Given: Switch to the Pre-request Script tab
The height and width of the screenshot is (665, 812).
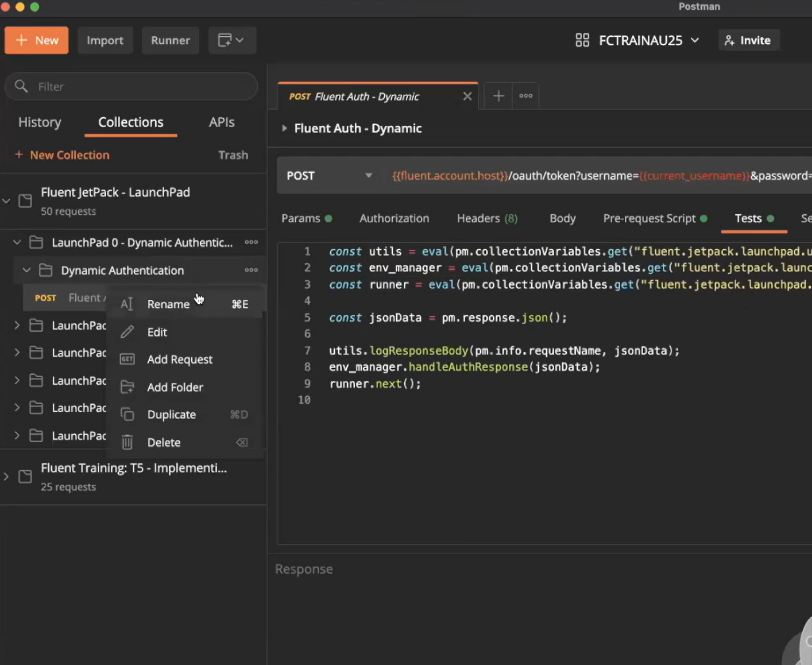Looking at the screenshot, I should 649,218.
